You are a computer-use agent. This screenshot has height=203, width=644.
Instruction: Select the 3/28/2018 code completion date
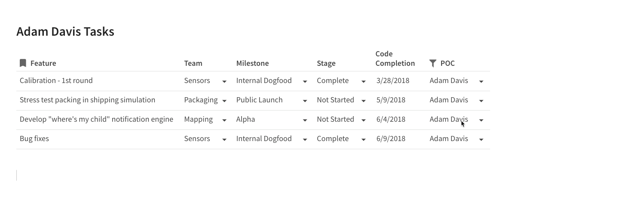[393, 80]
